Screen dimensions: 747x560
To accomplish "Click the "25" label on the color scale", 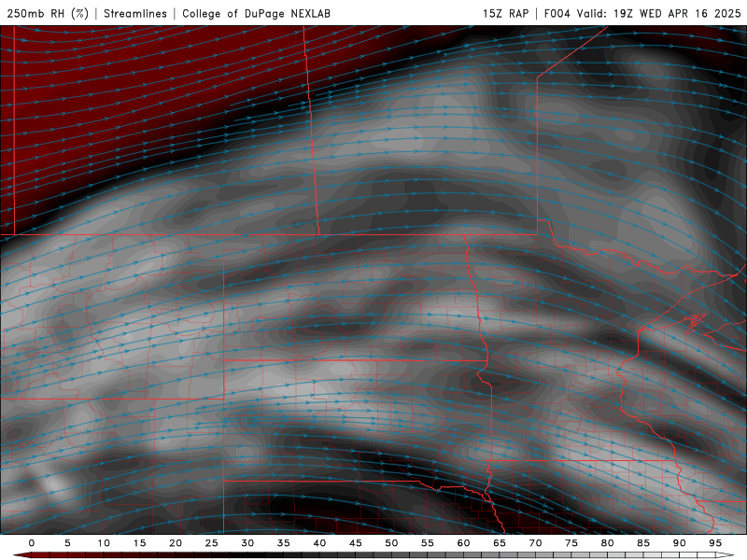I will click(212, 543).
